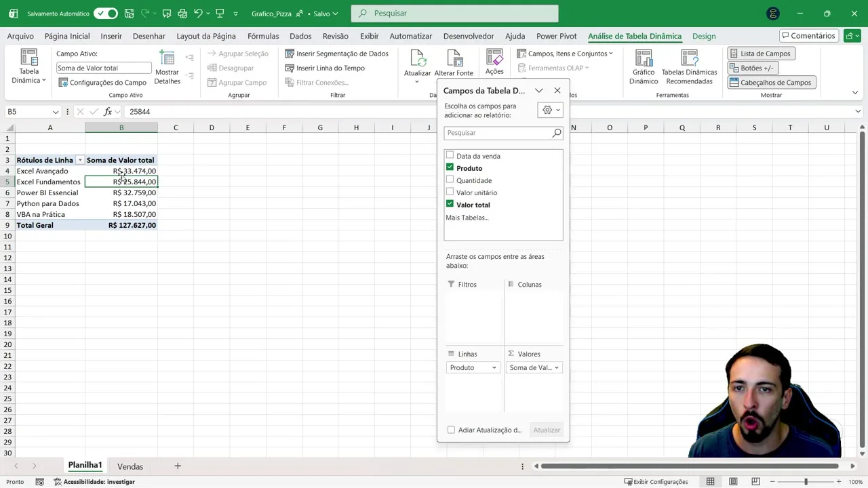The width and height of the screenshot is (868, 488).
Task: Check the Data da venda field
Action: (450, 156)
